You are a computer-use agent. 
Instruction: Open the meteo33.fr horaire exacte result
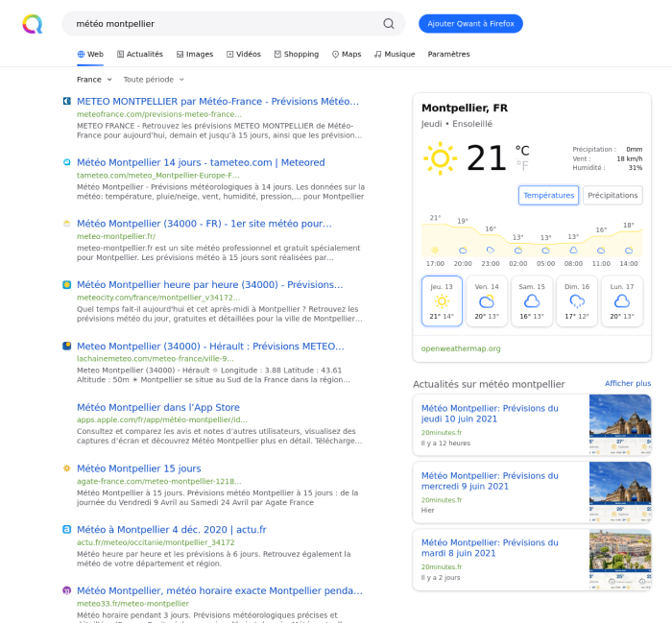[x=220, y=590]
